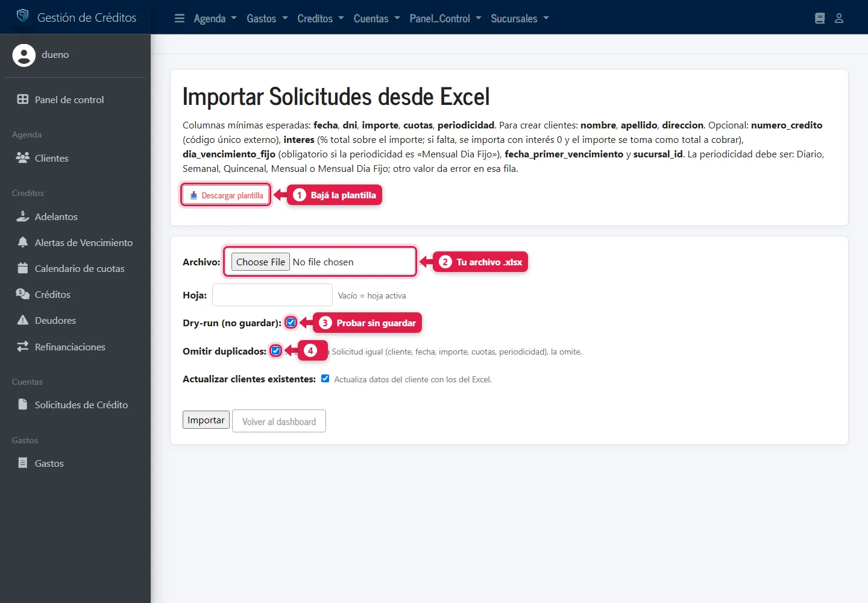
Task: Uncheck the Dry-run (no guardar) checkbox
Action: pyautogui.click(x=291, y=323)
